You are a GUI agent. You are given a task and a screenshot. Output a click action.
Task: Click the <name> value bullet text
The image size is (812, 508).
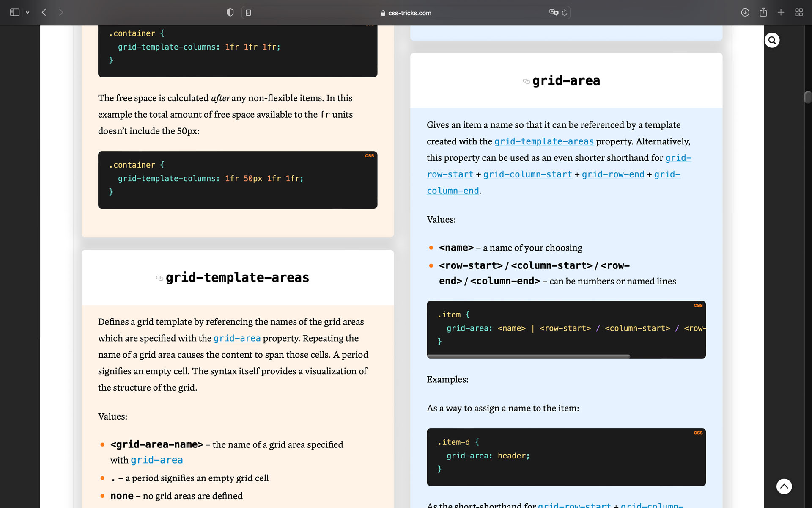510,248
